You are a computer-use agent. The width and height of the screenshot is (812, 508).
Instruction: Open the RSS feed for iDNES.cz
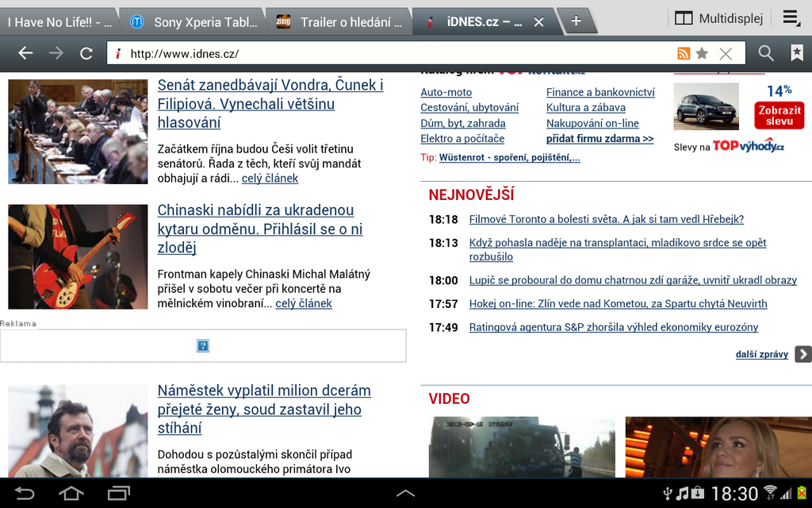[684, 52]
